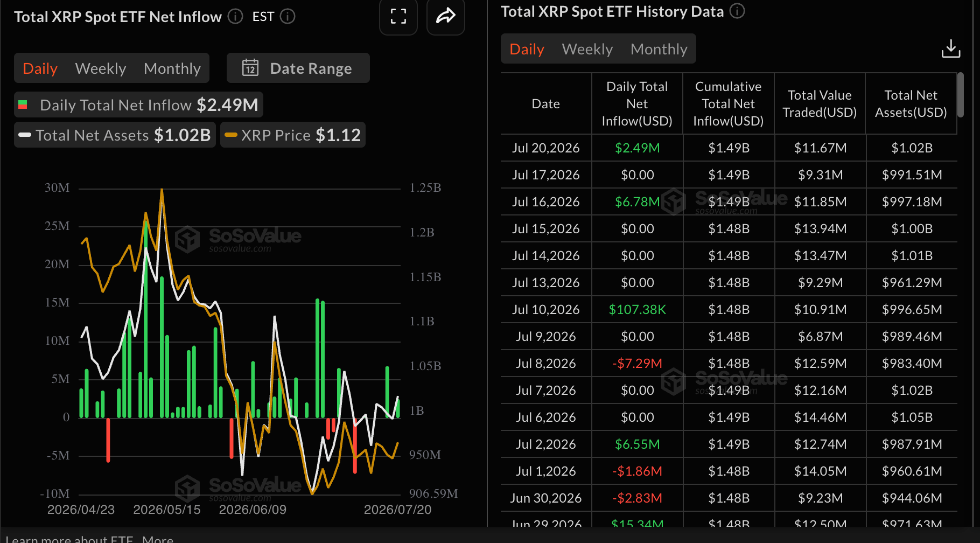Click the history table vertical scrollbar
This screenshot has width=980, height=543.
(x=960, y=95)
